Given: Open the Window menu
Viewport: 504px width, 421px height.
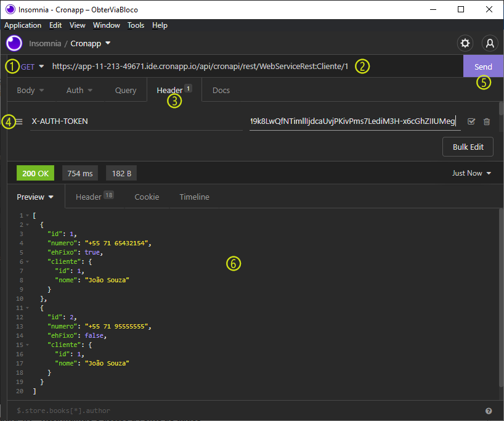Looking at the screenshot, I should click(x=107, y=25).
